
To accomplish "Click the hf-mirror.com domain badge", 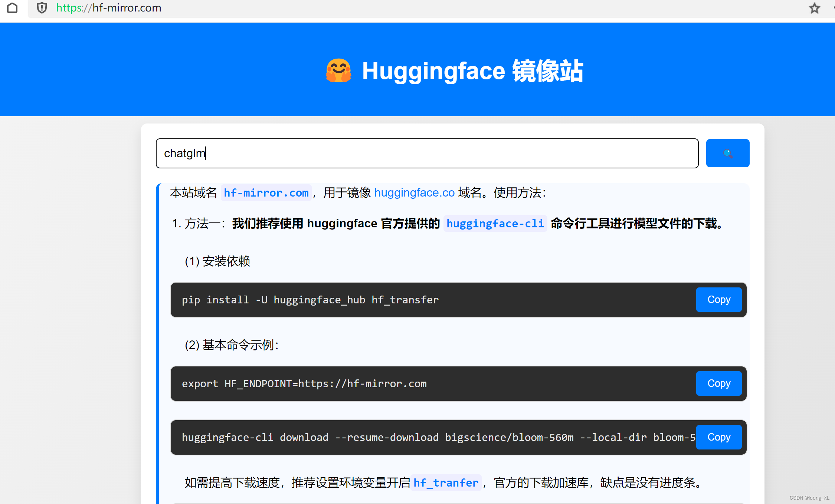I will coord(266,192).
